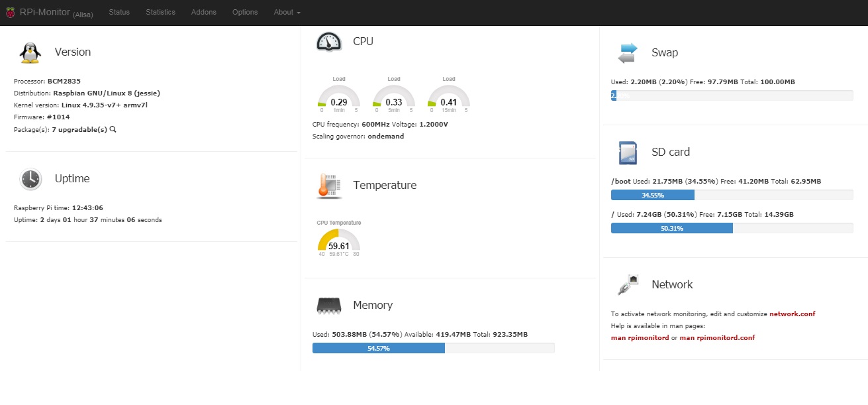This screenshot has width=868, height=405.
Task: Click the CPU Temperature 59.61 gauge
Action: coord(338,243)
